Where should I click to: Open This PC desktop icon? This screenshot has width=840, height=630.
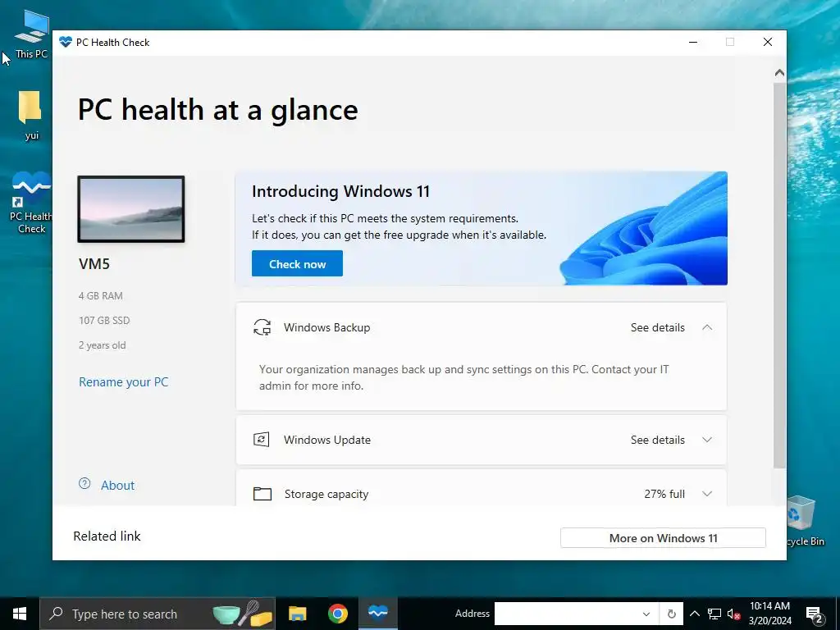click(x=31, y=34)
